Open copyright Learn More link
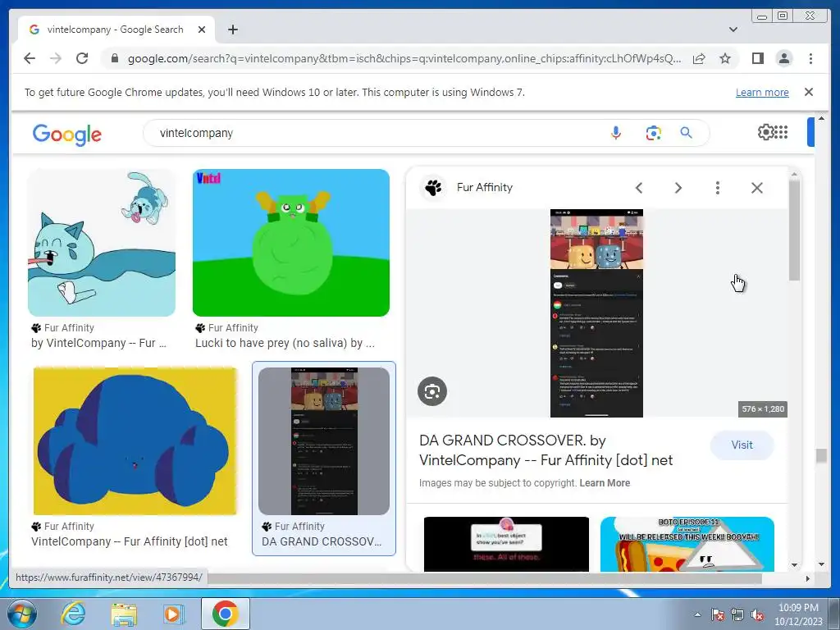 pos(605,482)
